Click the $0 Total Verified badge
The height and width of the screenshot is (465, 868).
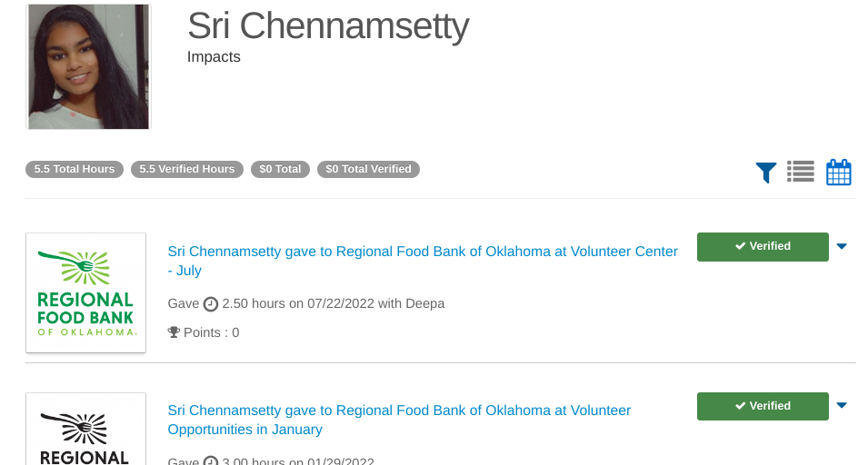point(368,169)
